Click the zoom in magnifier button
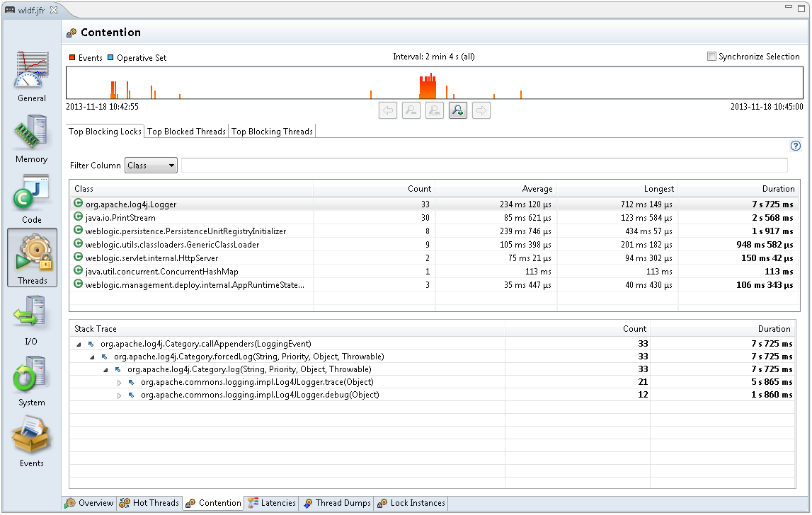This screenshot has height=515, width=812. (x=458, y=110)
